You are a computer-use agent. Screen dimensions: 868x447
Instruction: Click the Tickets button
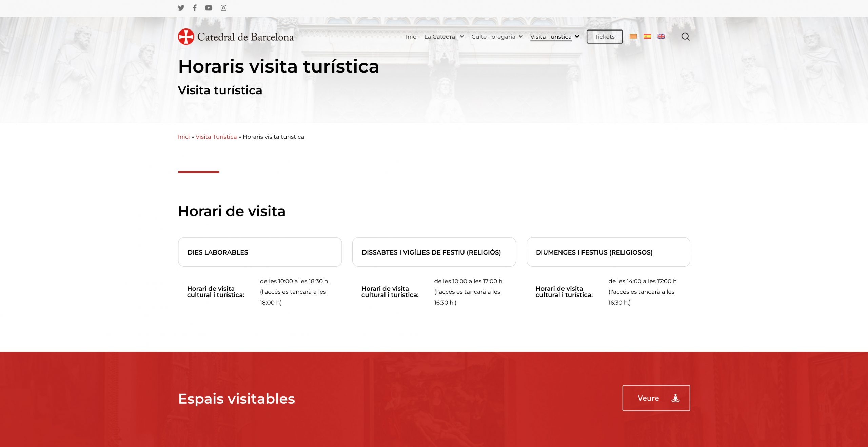tap(605, 37)
